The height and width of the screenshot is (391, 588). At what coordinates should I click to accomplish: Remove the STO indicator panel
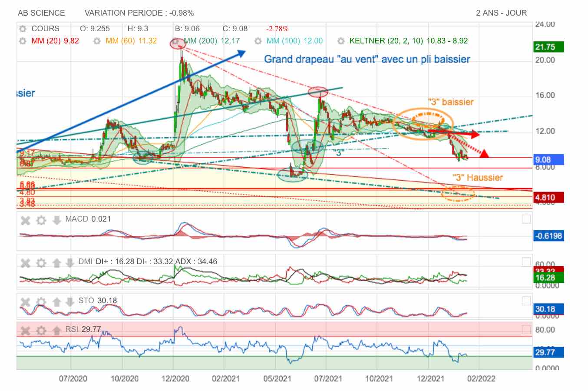click(x=26, y=302)
